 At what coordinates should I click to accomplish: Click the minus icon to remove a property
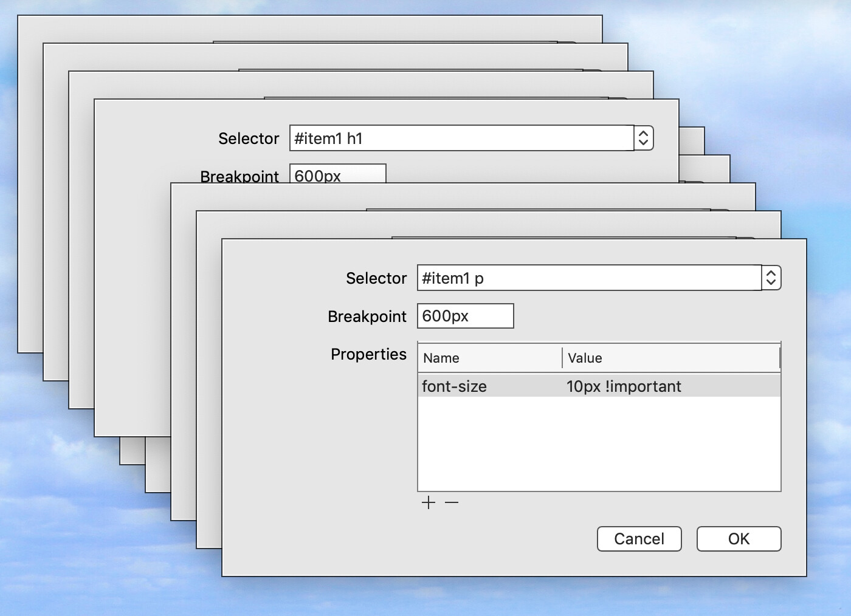pyautogui.click(x=452, y=502)
